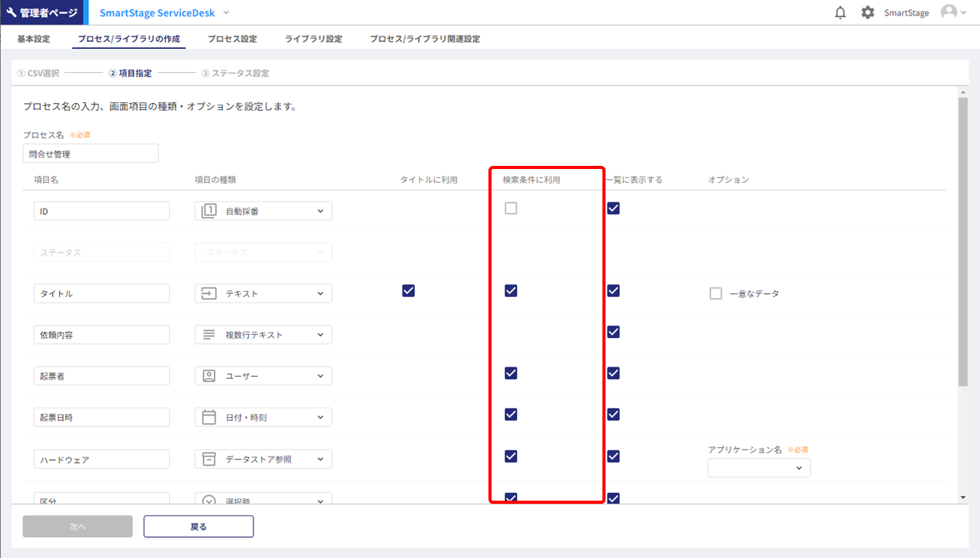The width and height of the screenshot is (980, 558).
Task: Expand the SmartStage ServiceDesk dropdown
Action: coord(226,12)
